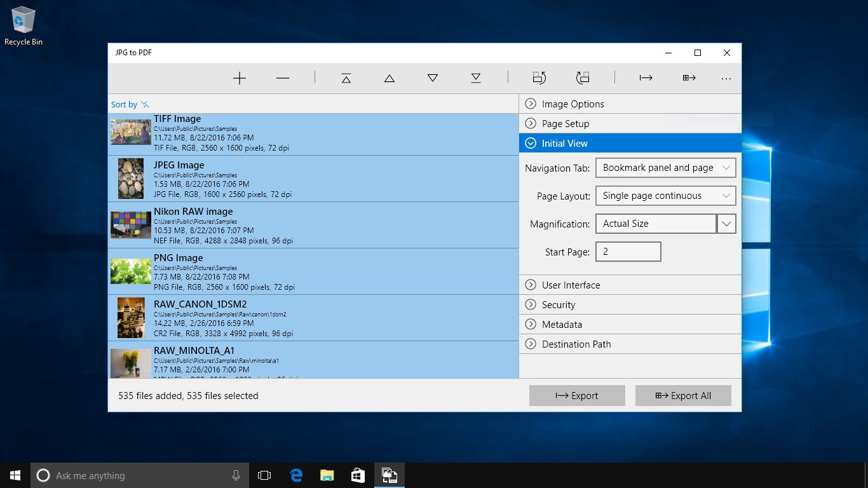The width and height of the screenshot is (868, 488).
Task: Select the Nikon RAW image thumbnail
Action: pos(131,225)
